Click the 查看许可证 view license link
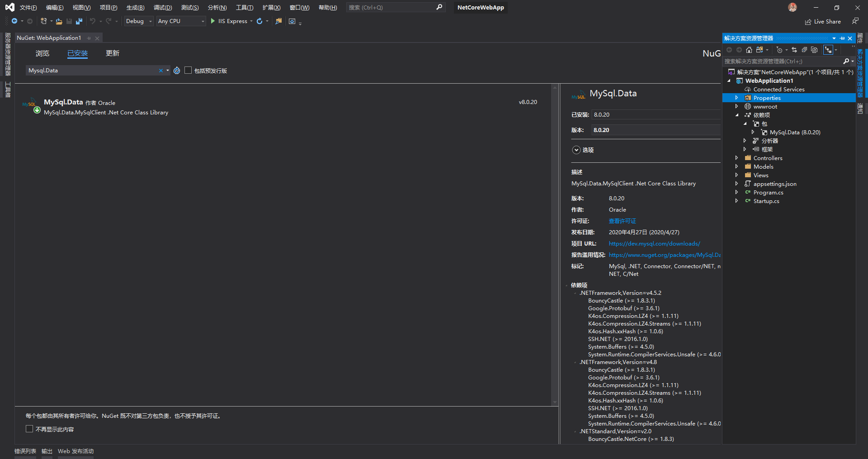The width and height of the screenshot is (868, 459). point(622,221)
